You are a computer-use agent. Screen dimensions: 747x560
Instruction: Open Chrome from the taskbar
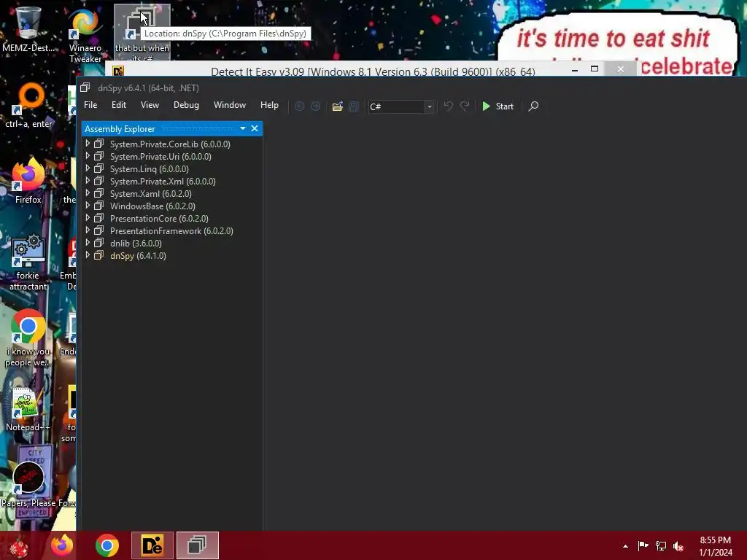[107, 545]
